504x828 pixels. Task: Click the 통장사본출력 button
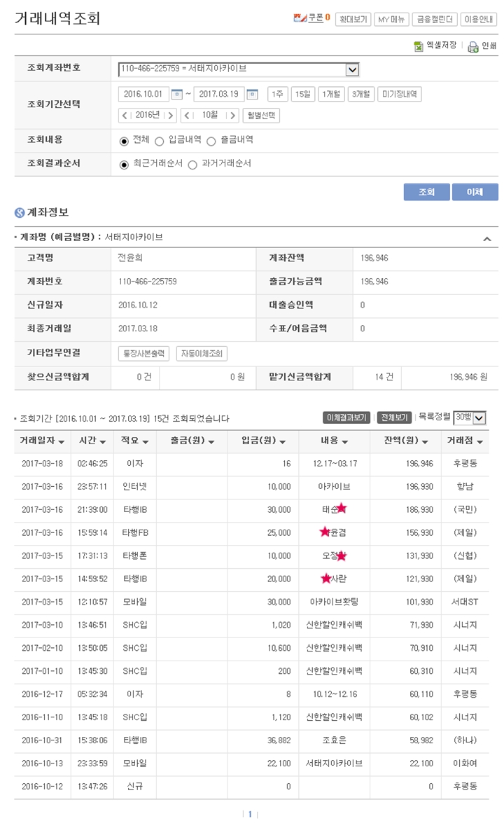pyautogui.click(x=143, y=353)
